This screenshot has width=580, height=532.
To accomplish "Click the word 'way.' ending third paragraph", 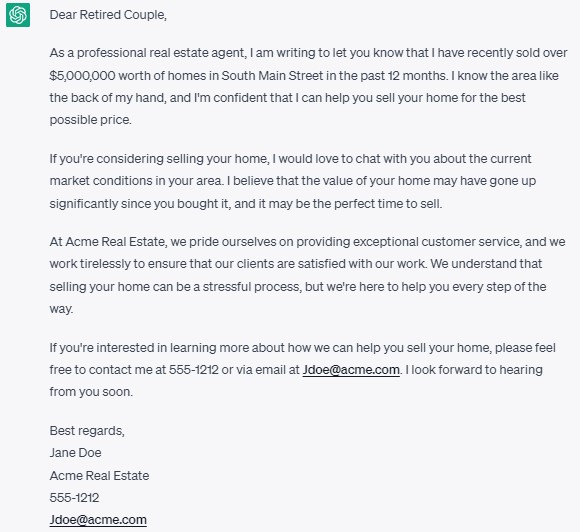I will click(61, 309).
